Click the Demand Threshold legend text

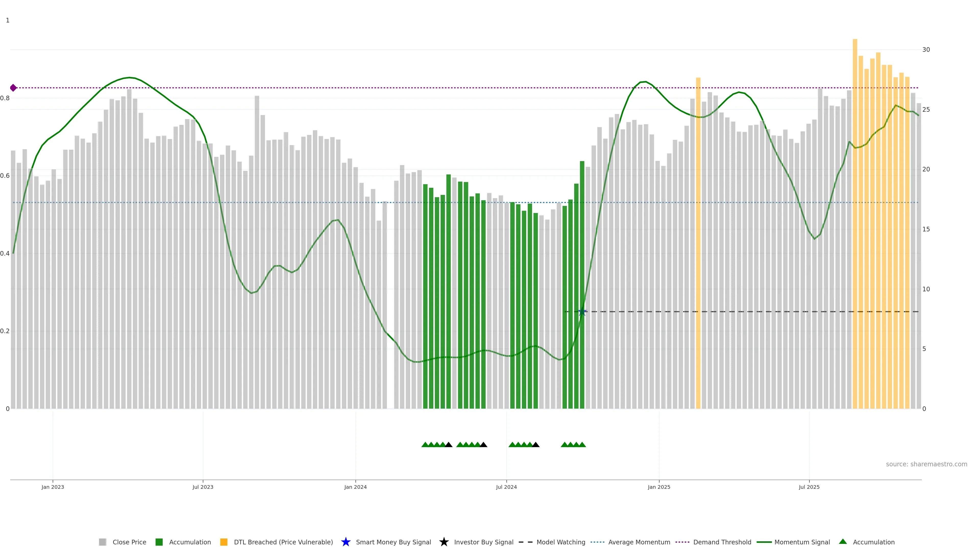click(722, 542)
